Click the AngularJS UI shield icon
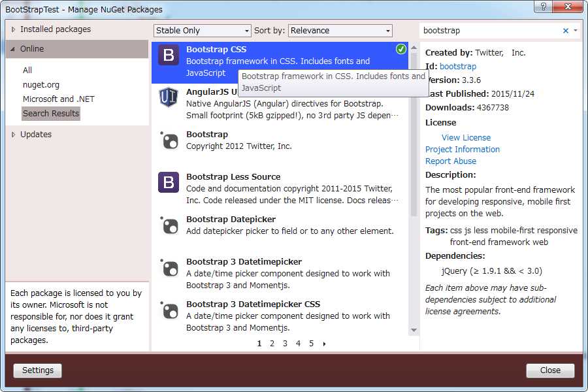The width and height of the screenshot is (588, 392). (x=169, y=97)
